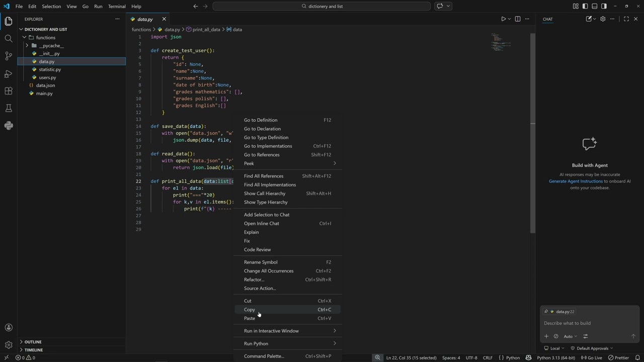Screen dimensions: 644x362
Task: Click the dictionery and list search box
Action: [321, 6]
